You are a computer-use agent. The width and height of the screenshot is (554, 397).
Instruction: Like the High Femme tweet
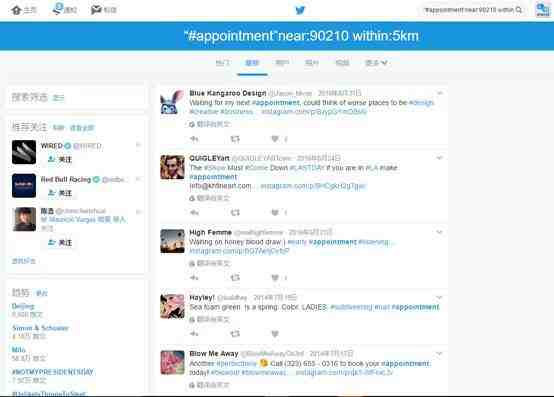[x=275, y=278]
